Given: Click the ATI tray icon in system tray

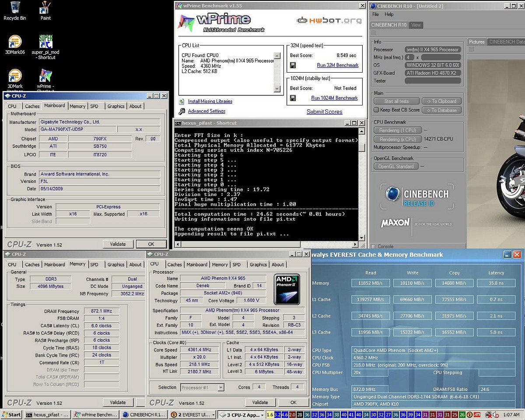Looking at the screenshot, I should click(x=476, y=414).
